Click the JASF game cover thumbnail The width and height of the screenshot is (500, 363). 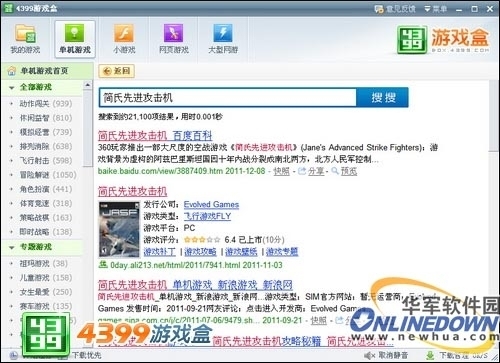tap(119, 229)
